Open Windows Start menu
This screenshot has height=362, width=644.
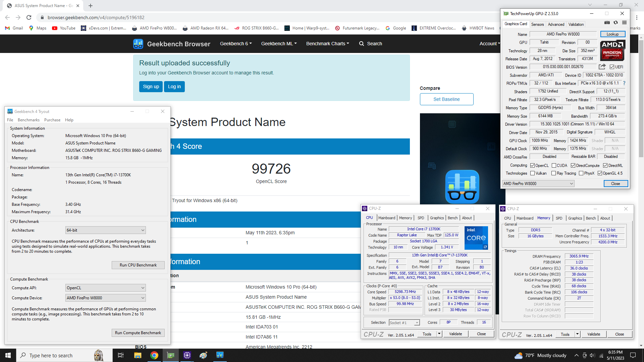8,355
